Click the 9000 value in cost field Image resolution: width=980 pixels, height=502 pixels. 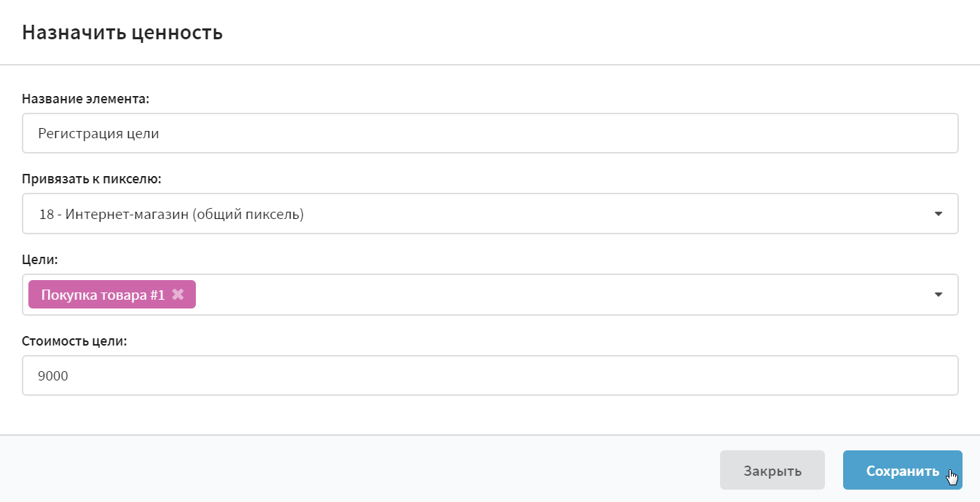53,376
